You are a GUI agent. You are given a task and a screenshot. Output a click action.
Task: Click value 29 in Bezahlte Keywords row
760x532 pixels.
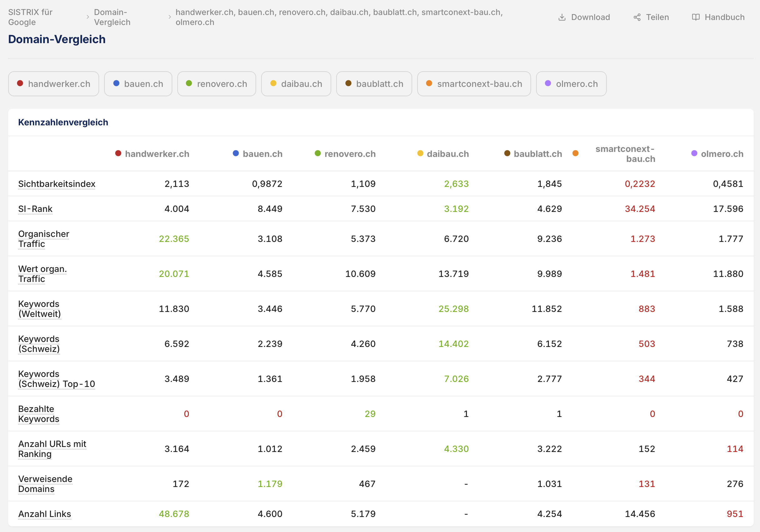370,414
